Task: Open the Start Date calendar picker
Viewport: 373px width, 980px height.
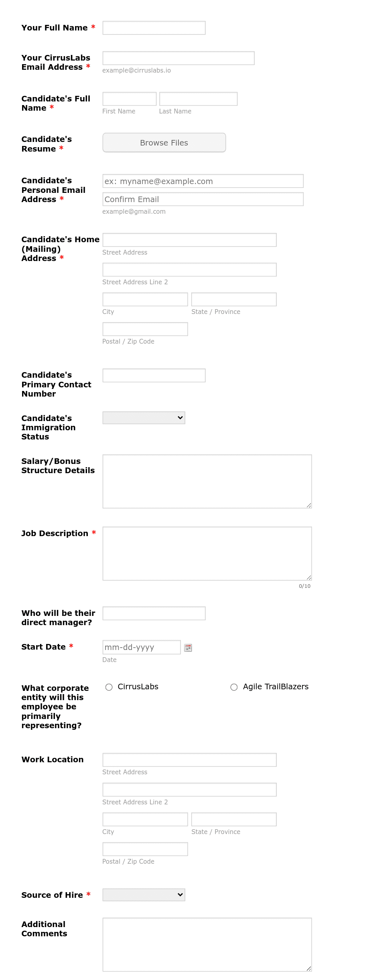Action: 188,647
